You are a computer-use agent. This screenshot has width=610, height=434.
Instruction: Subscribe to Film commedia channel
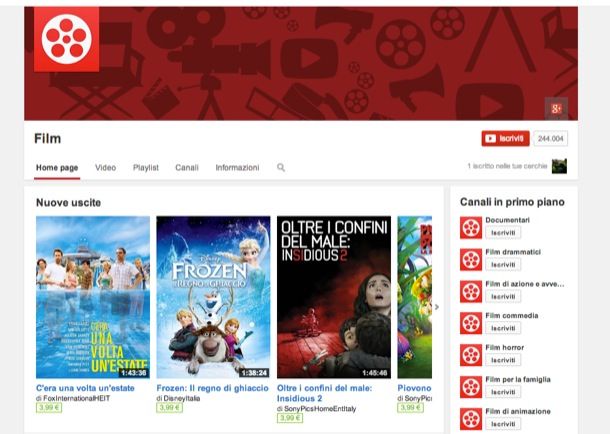click(x=503, y=328)
